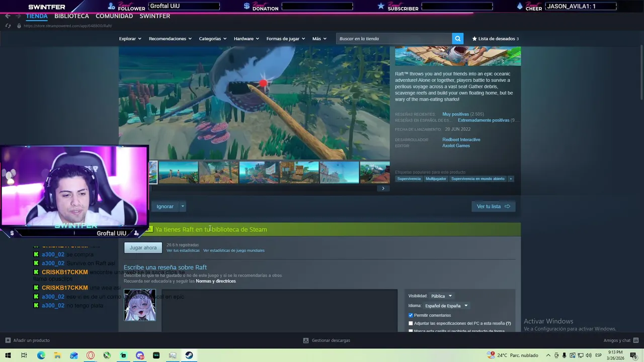Click the Añadir un producto plus icon
The height and width of the screenshot is (362, 644).
[x=8, y=340]
